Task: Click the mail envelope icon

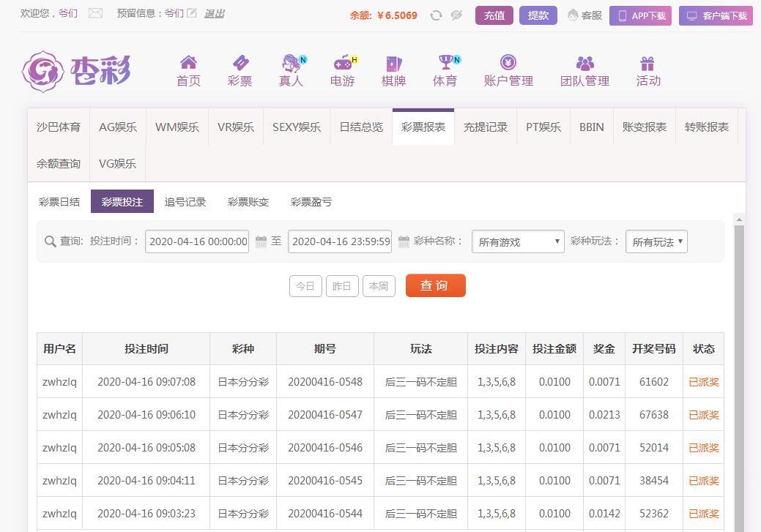Action: click(x=95, y=13)
